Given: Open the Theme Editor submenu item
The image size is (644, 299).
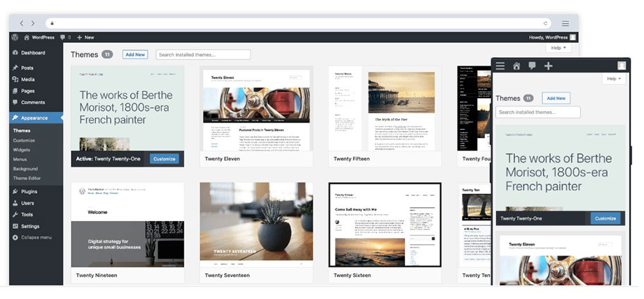Looking at the screenshot, I should click(26, 178).
